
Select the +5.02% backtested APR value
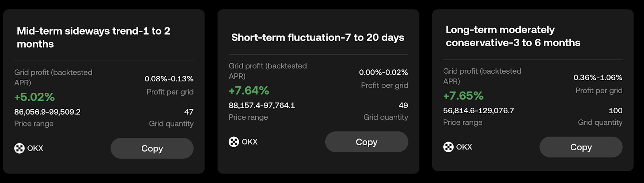(x=35, y=97)
